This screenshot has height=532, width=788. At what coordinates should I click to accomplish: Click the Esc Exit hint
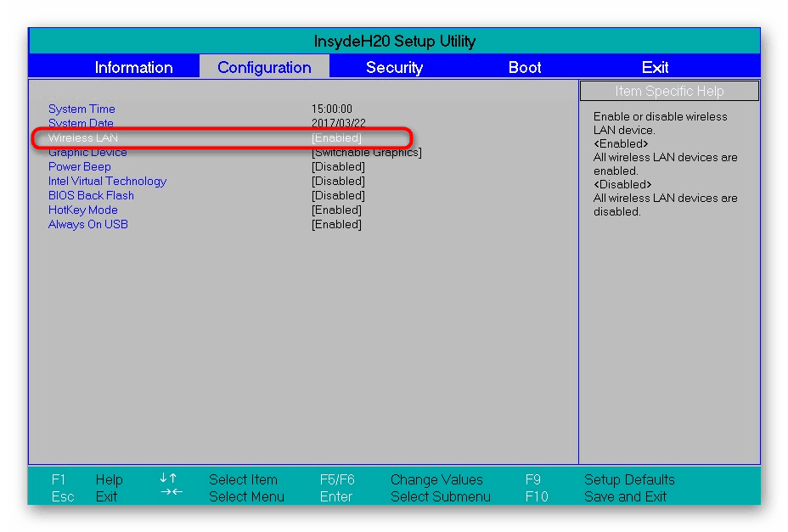[84, 497]
